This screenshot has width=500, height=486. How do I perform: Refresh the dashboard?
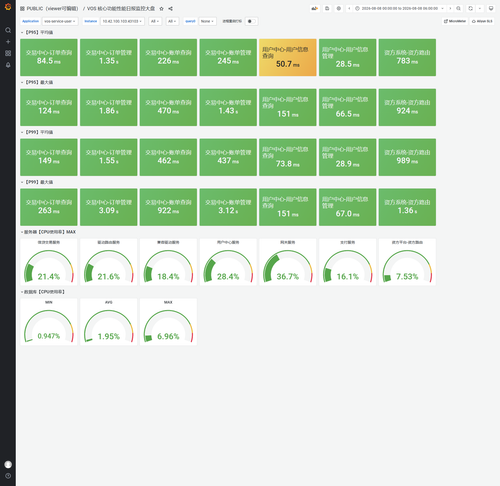pos(470,8)
